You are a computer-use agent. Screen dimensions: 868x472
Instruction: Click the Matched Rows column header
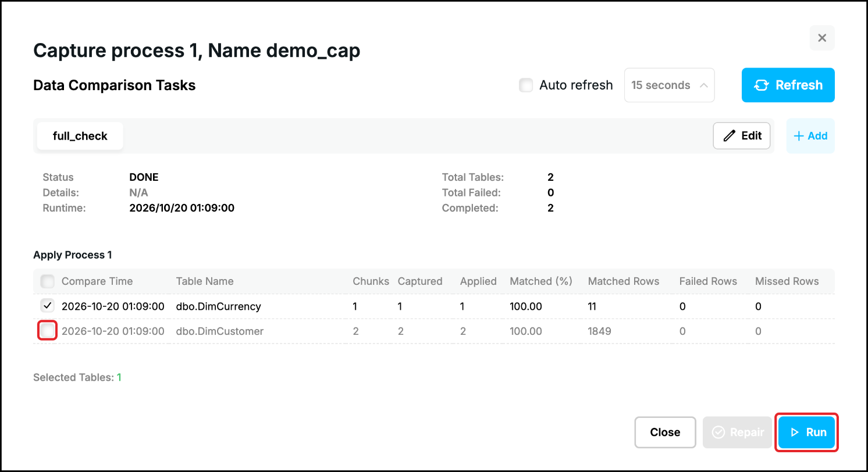click(x=624, y=281)
